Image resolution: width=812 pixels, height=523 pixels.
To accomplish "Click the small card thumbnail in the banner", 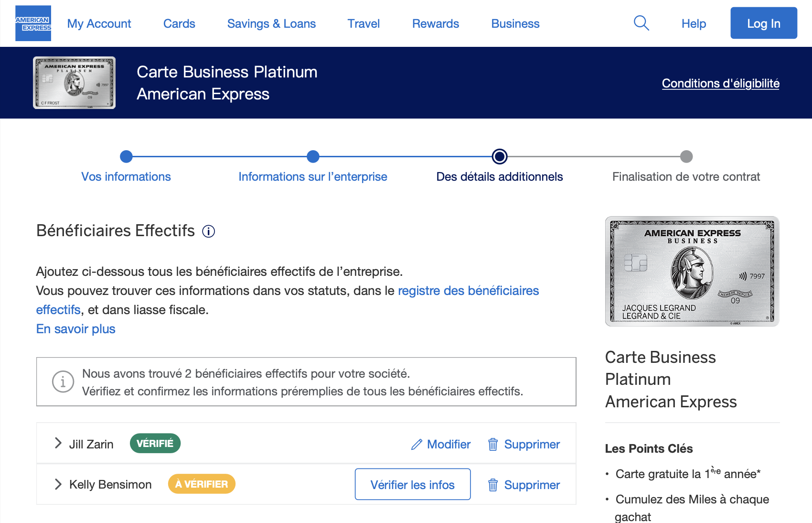I will click(74, 83).
